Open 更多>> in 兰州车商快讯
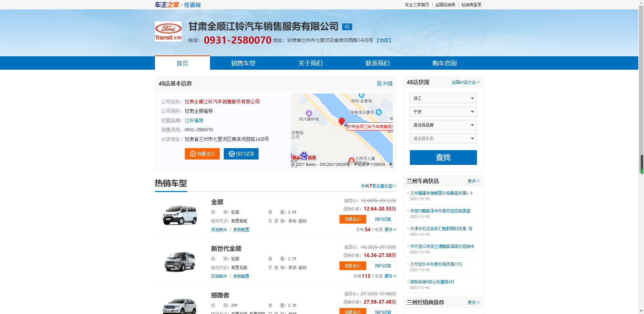Image resolution: width=644 pixels, height=314 pixels. [474, 181]
